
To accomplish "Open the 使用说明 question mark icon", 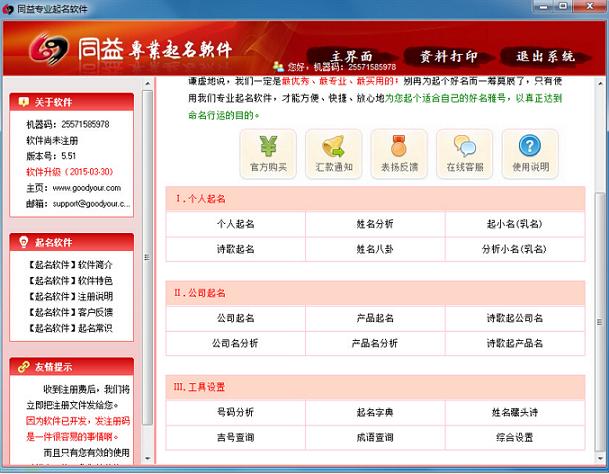I will tap(531, 154).
